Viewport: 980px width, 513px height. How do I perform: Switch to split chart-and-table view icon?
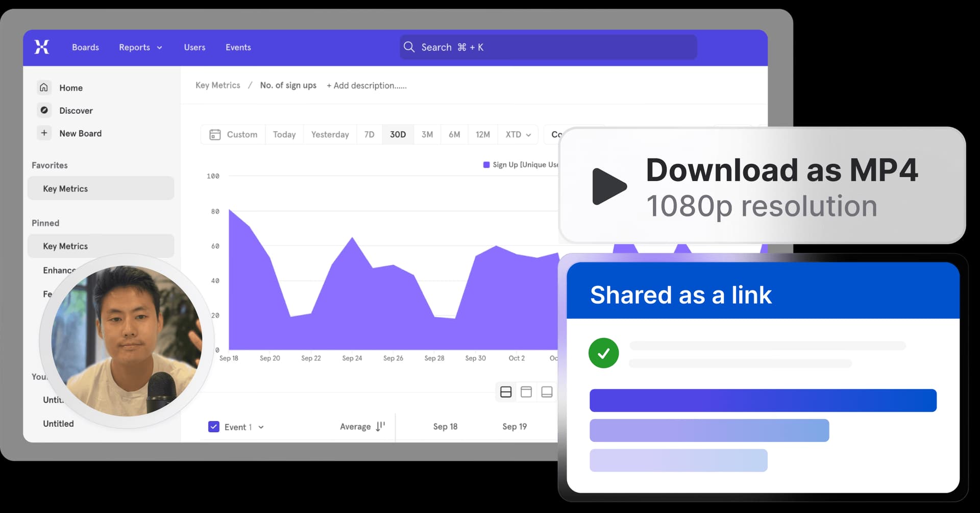(x=506, y=392)
